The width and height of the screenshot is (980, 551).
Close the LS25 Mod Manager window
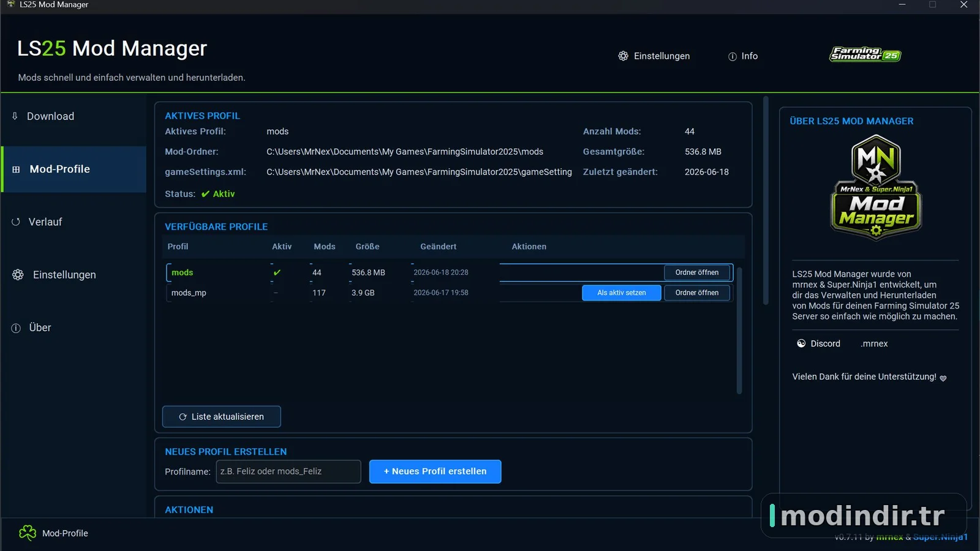pos(963,5)
